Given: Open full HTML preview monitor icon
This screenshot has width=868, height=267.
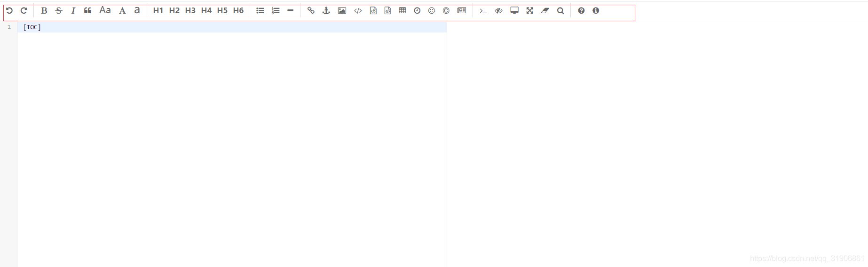Looking at the screenshot, I should click(x=514, y=10).
